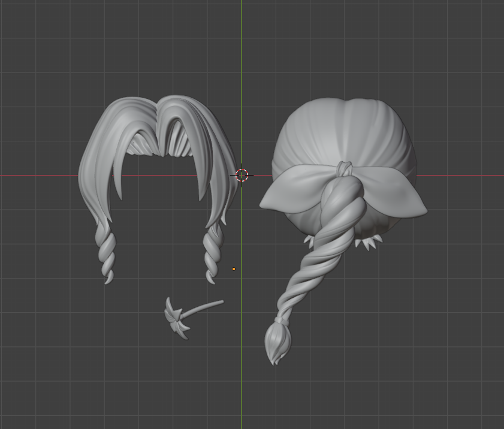Click red X-axis line right of the bow
The height and width of the screenshot is (429, 504).
point(467,176)
